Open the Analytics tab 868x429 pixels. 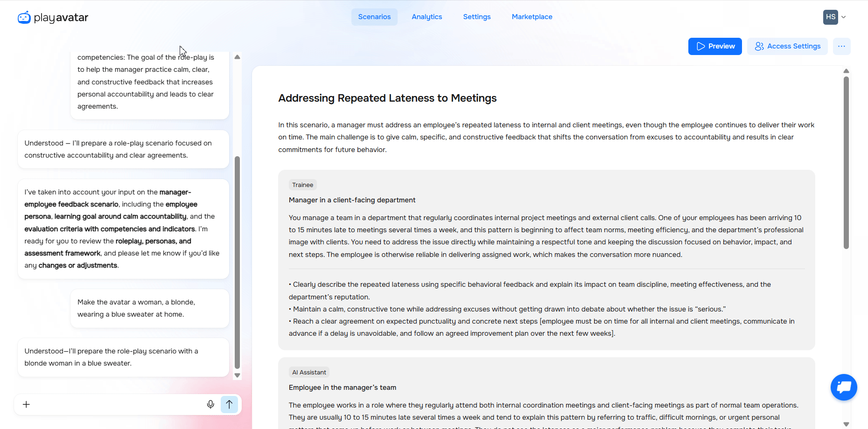(427, 17)
